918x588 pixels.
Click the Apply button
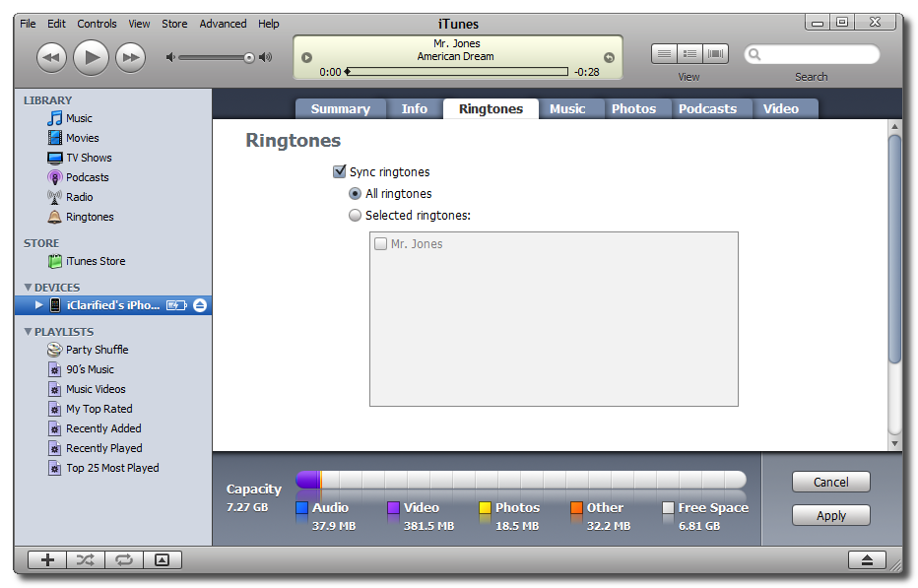(x=830, y=515)
